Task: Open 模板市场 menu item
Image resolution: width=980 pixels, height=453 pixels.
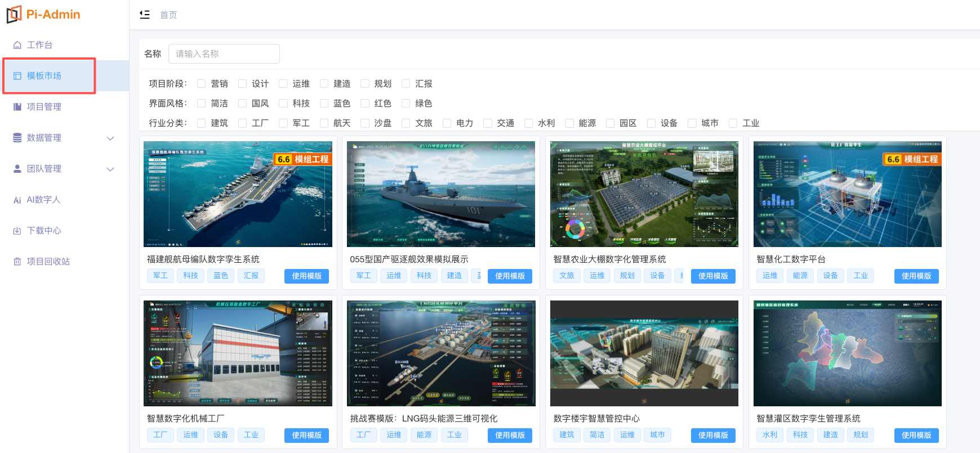Action: [65, 76]
